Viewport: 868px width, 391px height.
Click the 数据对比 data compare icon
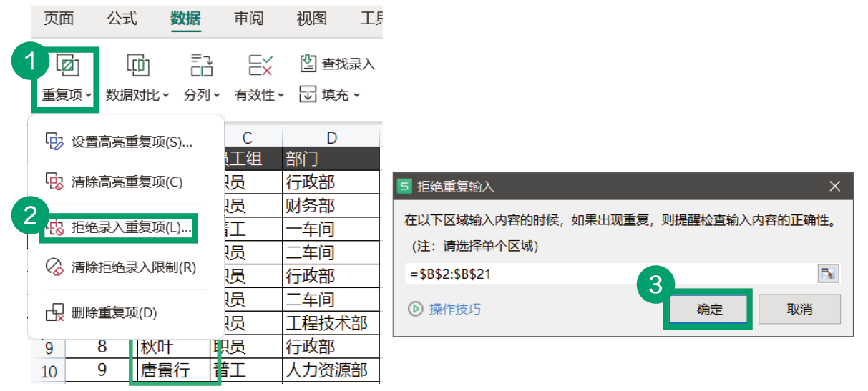(137, 66)
